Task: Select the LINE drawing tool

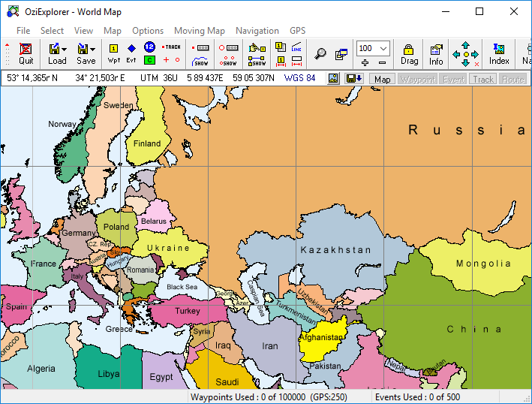Action: pyautogui.click(x=296, y=47)
